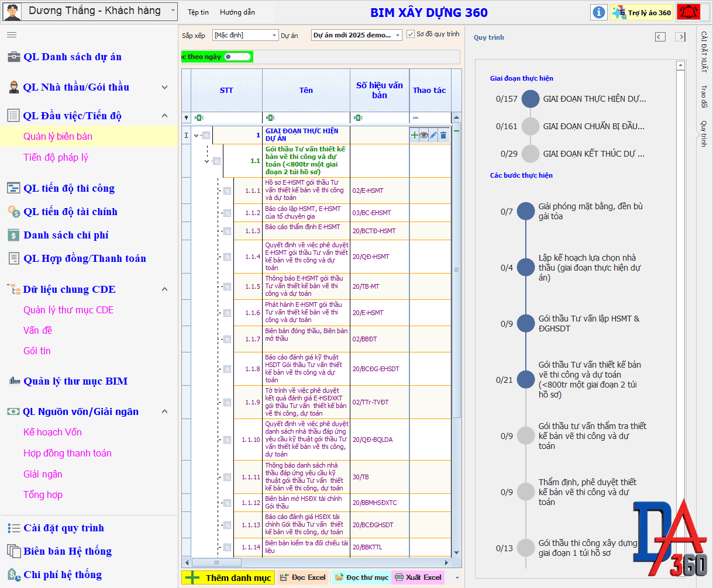The width and height of the screenshot is (713, 588).
Task: Open the blue information icon
Action: pos(598,12)
